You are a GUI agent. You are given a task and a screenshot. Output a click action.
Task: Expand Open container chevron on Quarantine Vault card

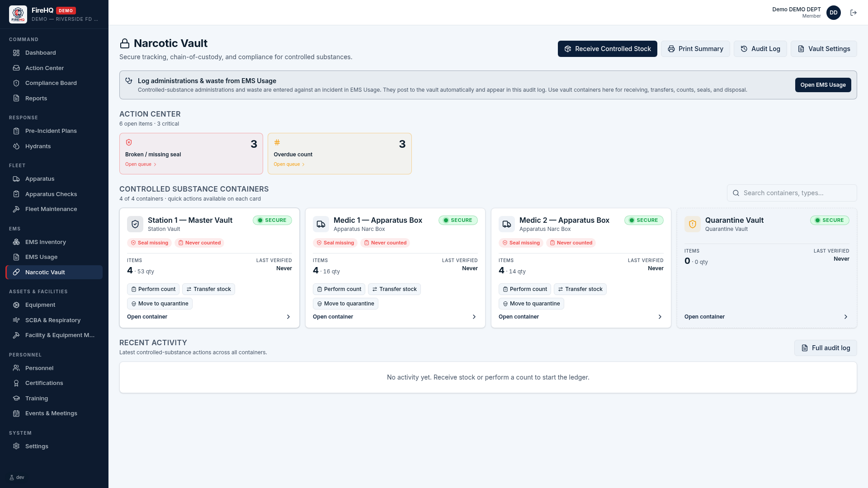click(x=846, y=317)
